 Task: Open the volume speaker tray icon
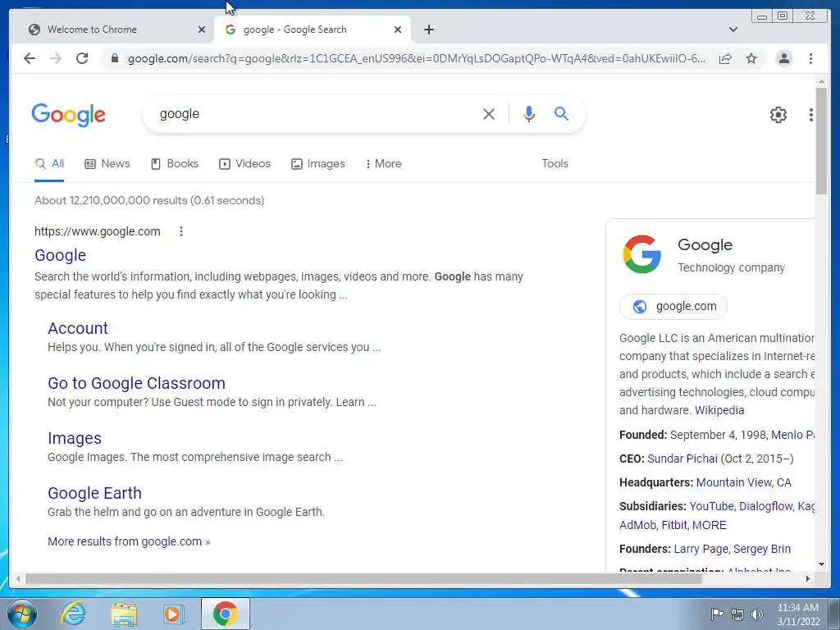[757, 614]
